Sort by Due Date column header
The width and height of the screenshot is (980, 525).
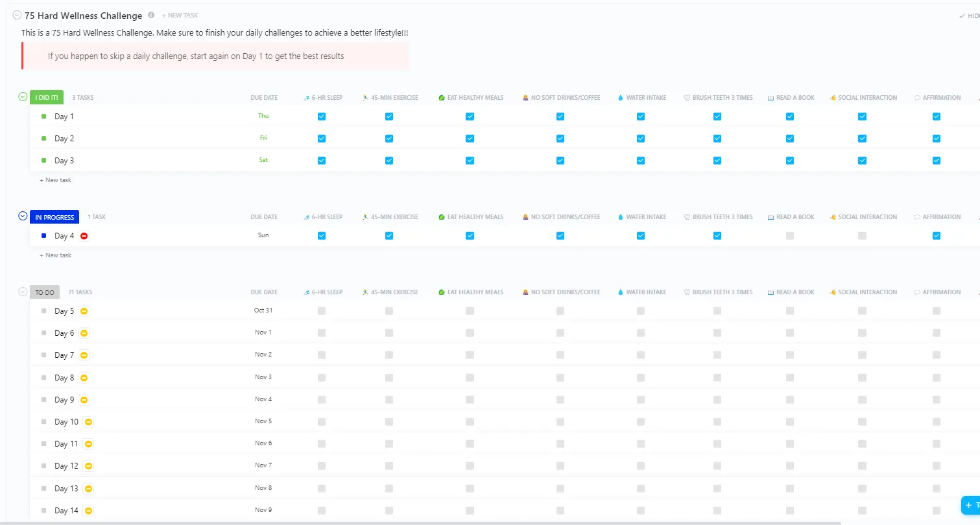point(264,98)
